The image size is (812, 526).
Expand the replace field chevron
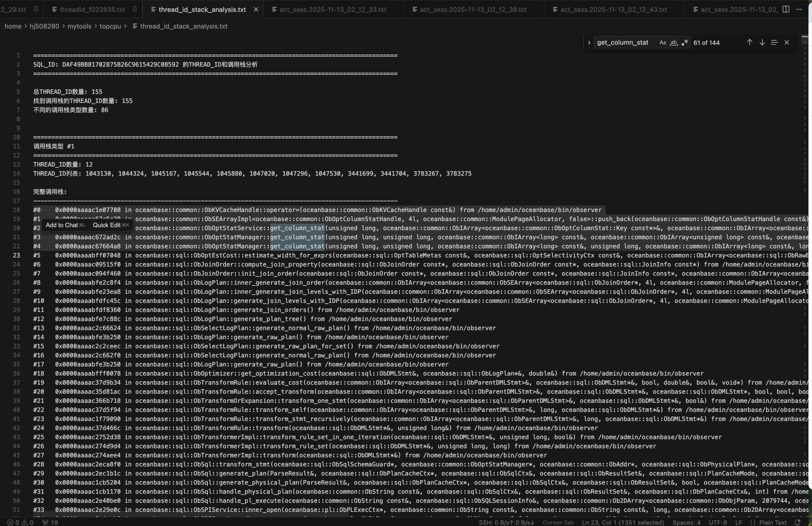click(x=589, y=43)
